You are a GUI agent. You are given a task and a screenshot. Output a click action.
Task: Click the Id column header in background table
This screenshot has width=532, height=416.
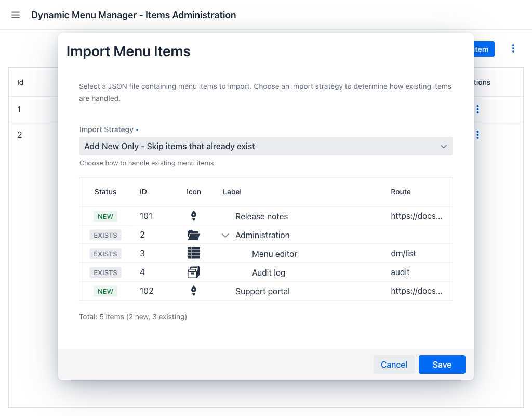click(x=20, y=82)
